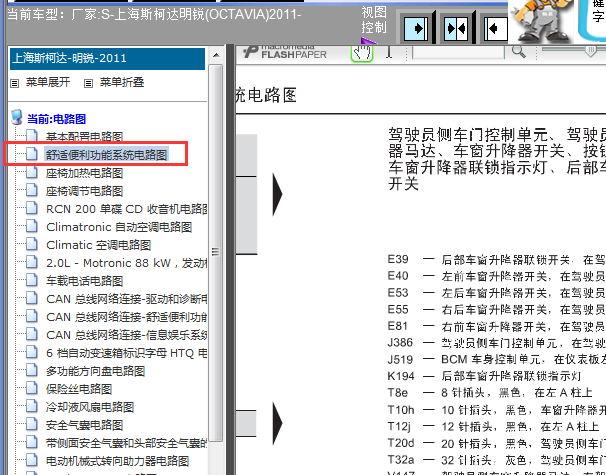Click the 视图控制 label

coord(374,20)
